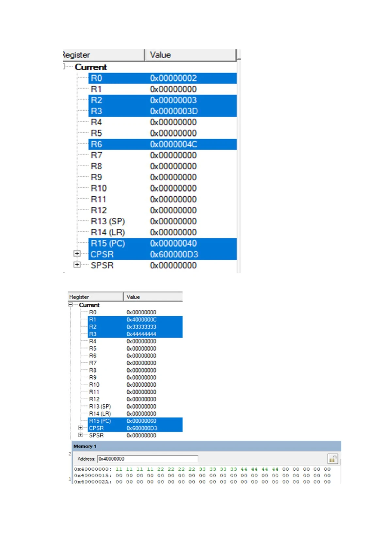The height and width of the screenshot is (554, 392).
Task: Click value 0x33333333 in the register list
Action: point(141,327)
